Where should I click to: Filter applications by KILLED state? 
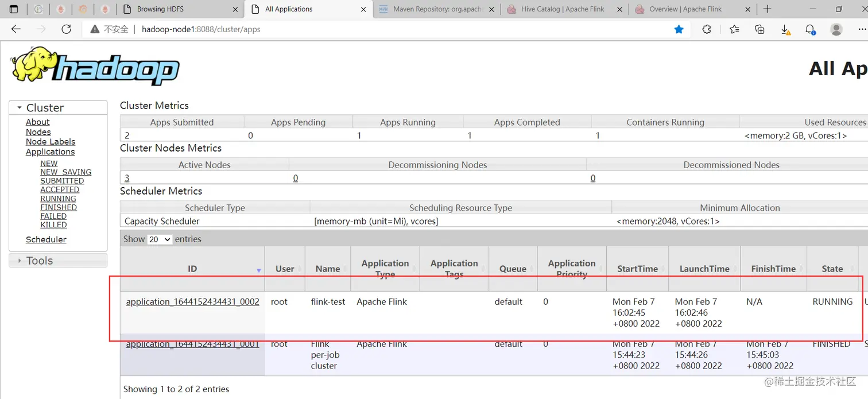click(53, 225)
